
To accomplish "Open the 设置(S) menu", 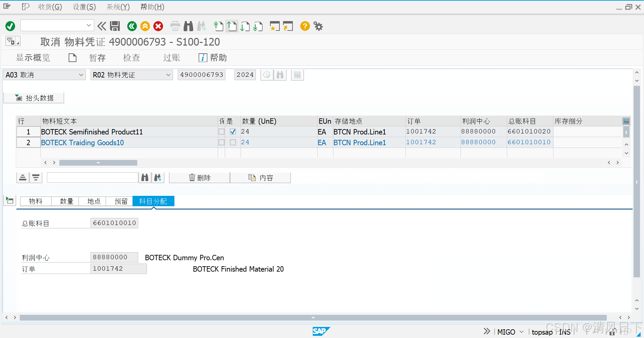I will pyautogui.click(x=85, y=7).
